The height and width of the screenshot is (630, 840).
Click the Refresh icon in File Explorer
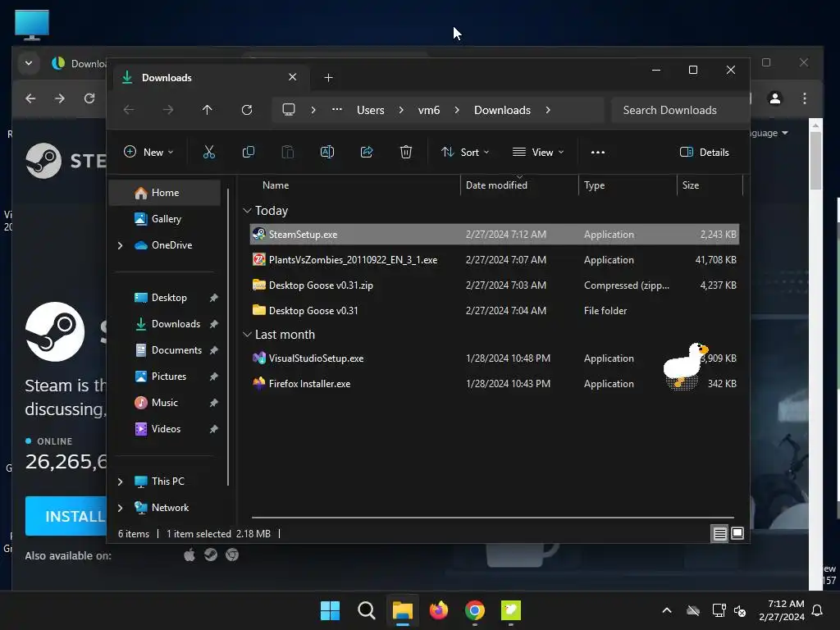(x=246, y=110)
